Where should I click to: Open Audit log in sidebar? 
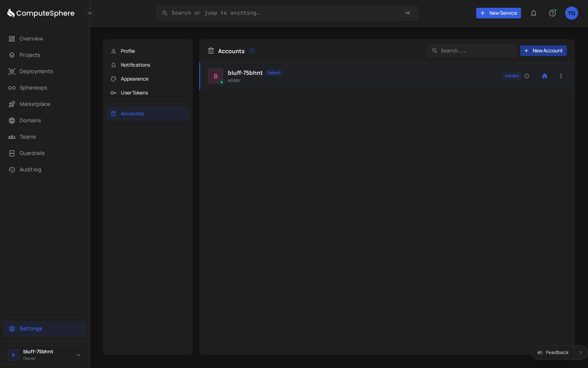45,169
